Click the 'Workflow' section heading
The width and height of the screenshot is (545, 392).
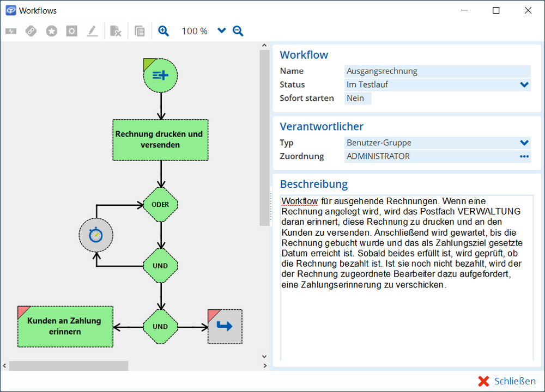(304, 55)
